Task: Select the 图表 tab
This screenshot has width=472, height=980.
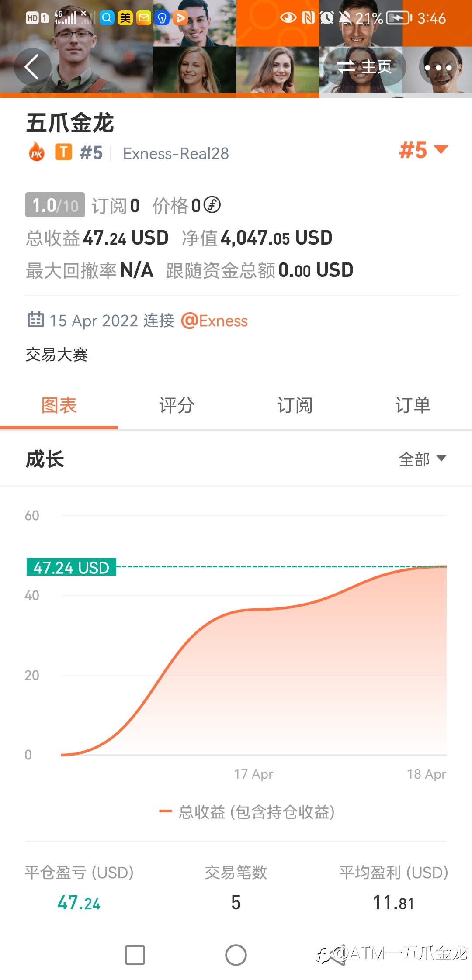Action: coord(59,405)
